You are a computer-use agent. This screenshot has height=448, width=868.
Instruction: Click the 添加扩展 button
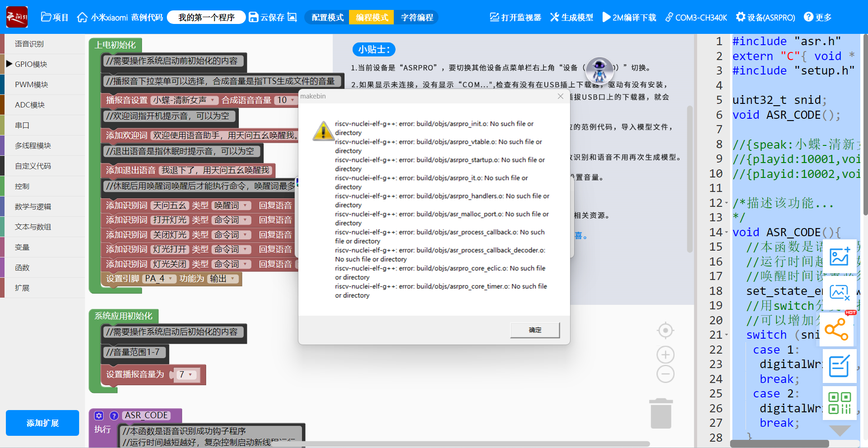pyautogui.click(x=42, y=423)
